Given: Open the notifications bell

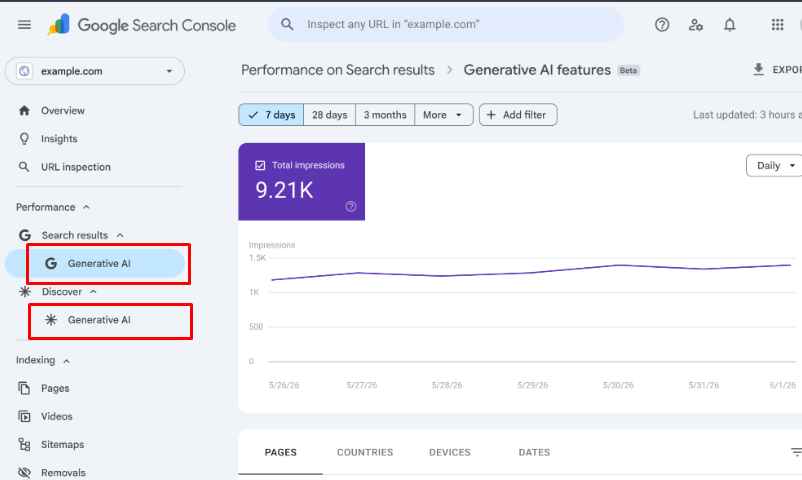Looking at the screenshot, I should tap(729, 25).
